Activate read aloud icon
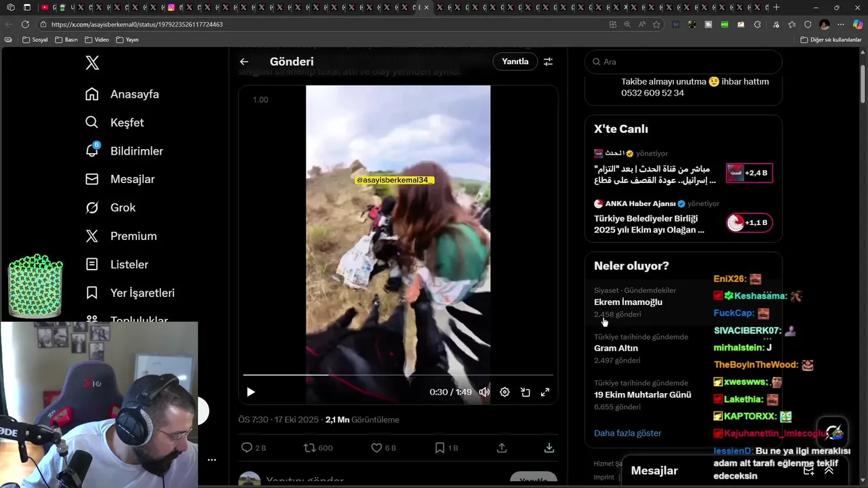The image size is (868, 488). click(x=642, y=24)
